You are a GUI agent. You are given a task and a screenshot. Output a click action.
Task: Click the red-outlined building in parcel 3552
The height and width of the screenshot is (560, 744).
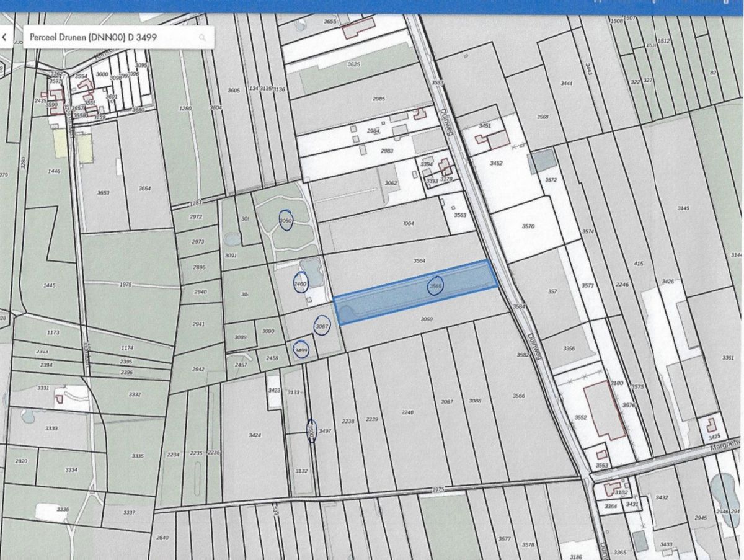(x=603, y=409)
